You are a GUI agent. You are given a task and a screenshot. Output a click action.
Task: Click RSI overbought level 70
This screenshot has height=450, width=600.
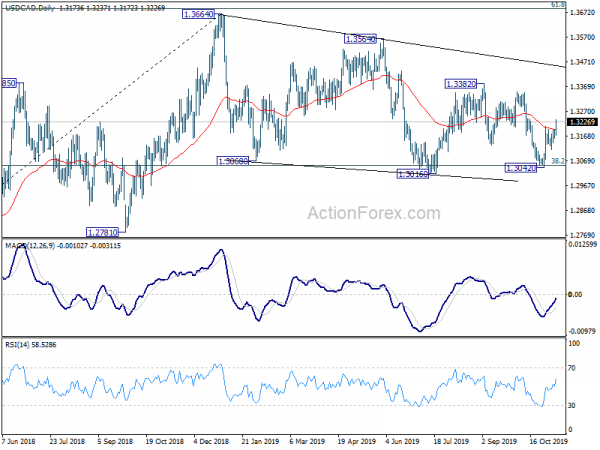[x=572, y=368]
